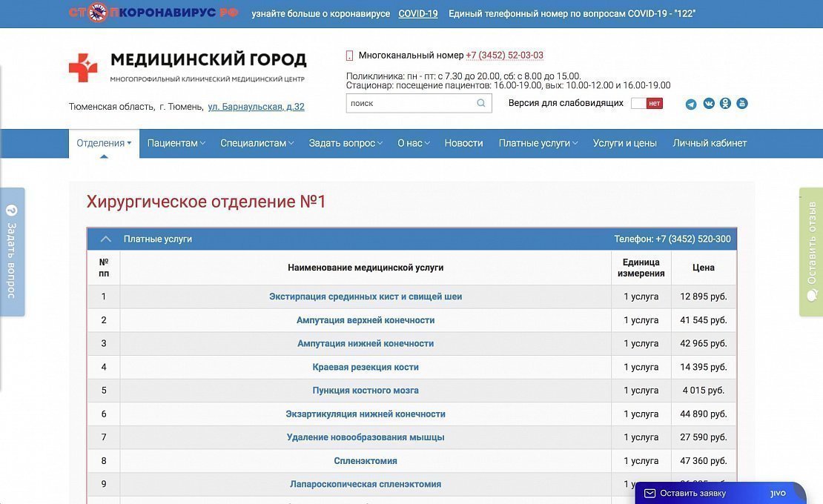Open the Услуги и цены page
The image size is (823, 504).
[624, 143]
